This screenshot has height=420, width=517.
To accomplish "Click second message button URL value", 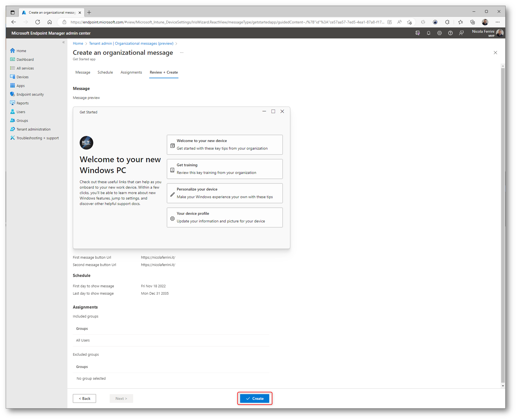I will 158,265.
